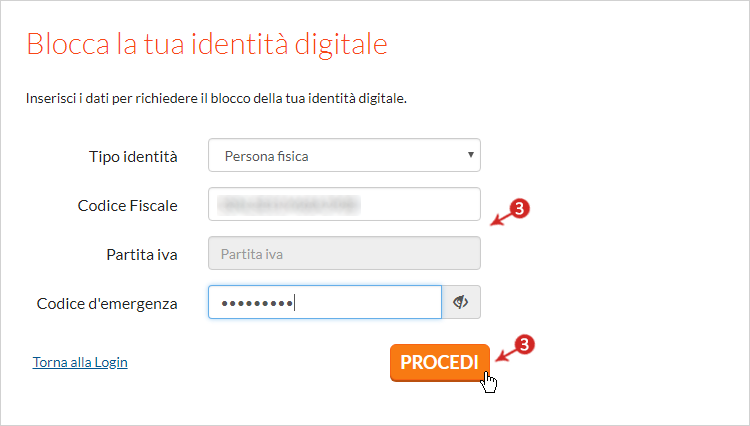Click the greyed Partita iva field
Image resolution: width=750 pixels, height=426 pixels.
344,253
